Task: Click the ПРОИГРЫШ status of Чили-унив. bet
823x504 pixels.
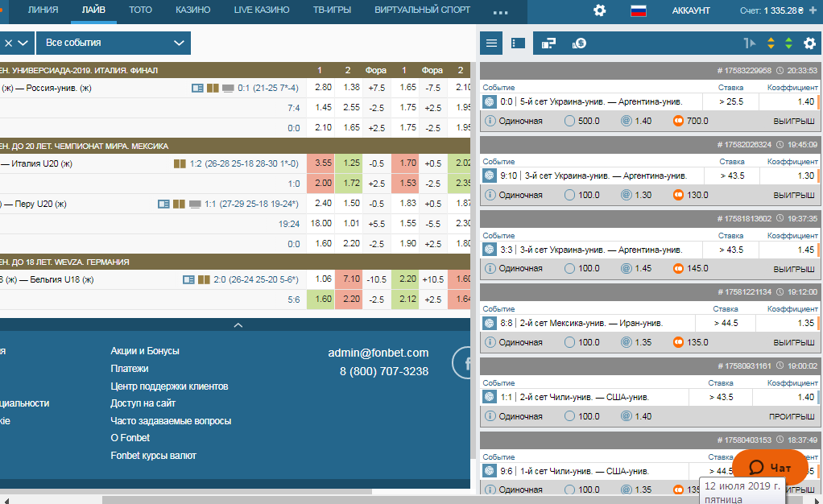Action: 792,417
